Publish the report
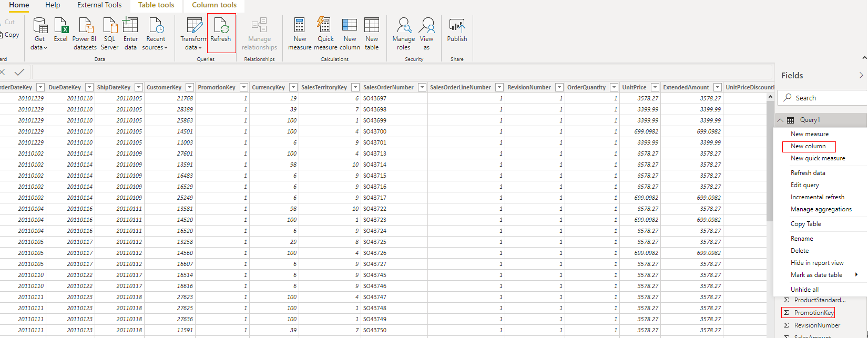This screenshot has width=868, height=338. [x=457, y=30]
